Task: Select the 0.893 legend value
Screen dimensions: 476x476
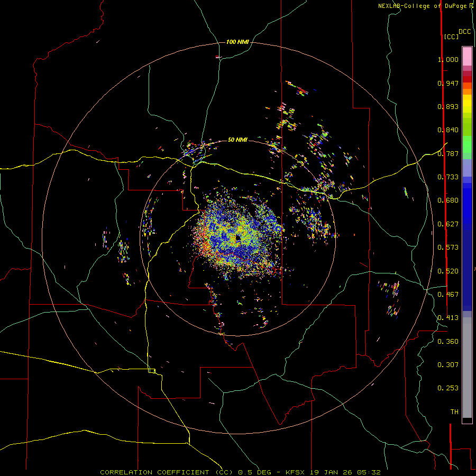Action: point(448,106)
